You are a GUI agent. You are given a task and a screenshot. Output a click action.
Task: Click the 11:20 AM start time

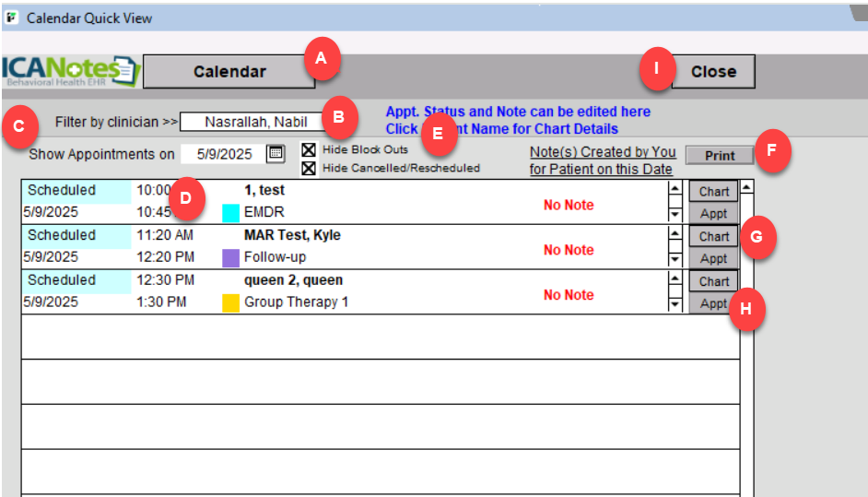pos(165,235)
